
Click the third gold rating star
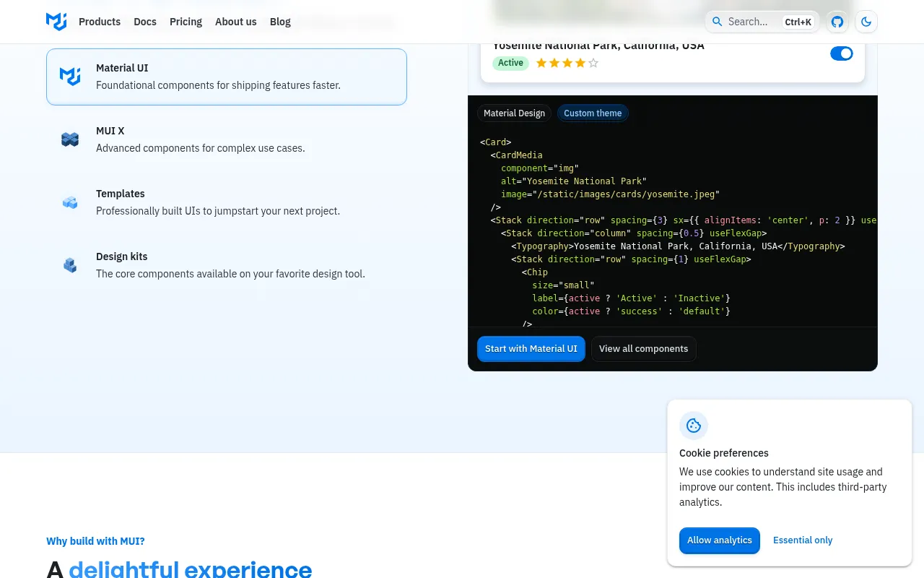[567, 63]
